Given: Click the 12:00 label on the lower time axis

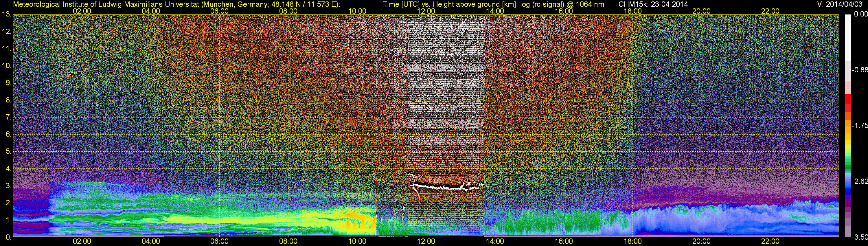Looking at the screenshot, I should (426, 241).
